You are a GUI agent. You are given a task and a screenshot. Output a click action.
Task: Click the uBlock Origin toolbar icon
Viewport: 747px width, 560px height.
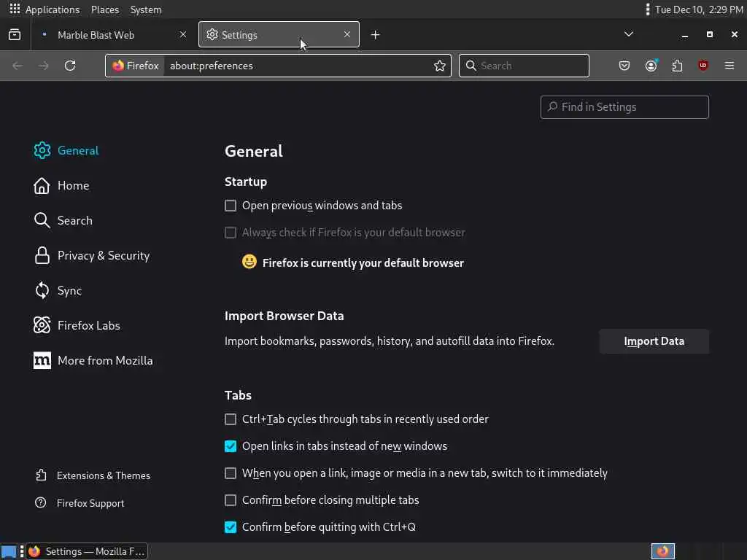tap(703, 66)
